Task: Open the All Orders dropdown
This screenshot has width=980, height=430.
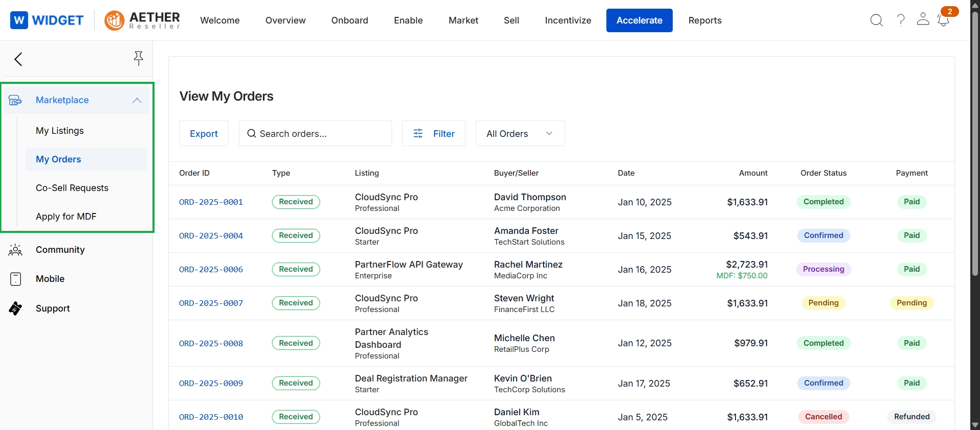Action: tap(520, 133)
